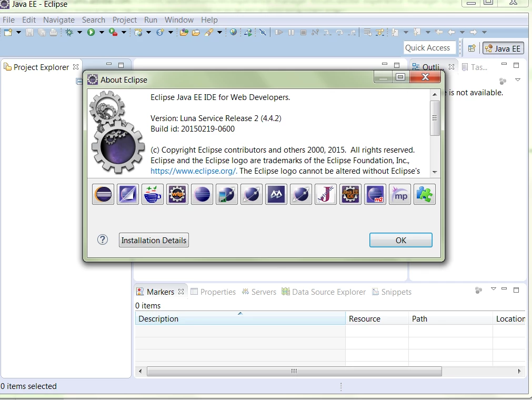This screenshot has width=532, height=400.
Task: Click the Java EE IDE feature icon
Action: click(350, 194)
